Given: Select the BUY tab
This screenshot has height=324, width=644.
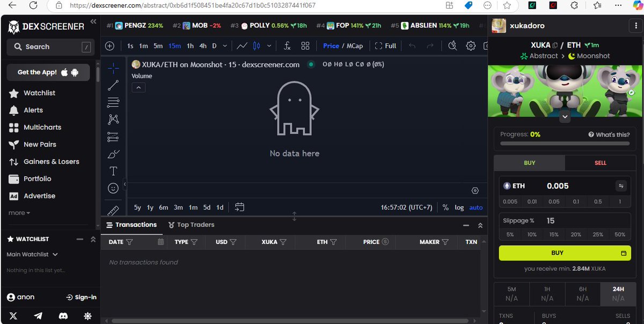Looking at the screenshot, I should tap(530, 163).
